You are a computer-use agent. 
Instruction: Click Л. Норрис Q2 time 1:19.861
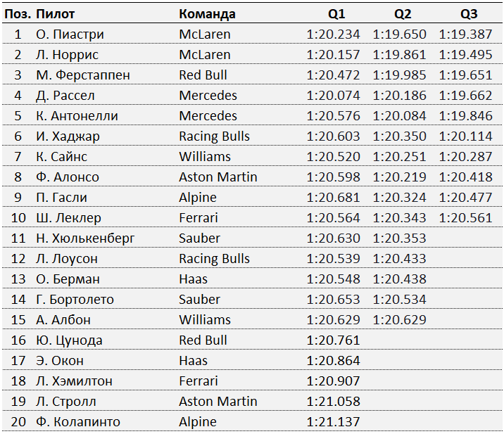(x=399, y=55)
